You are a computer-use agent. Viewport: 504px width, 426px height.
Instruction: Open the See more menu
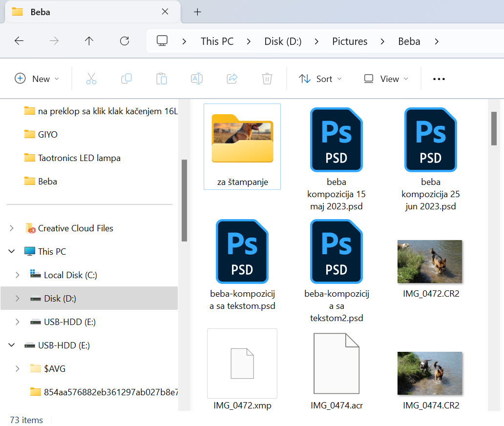pyautogui.click(x=439, y=79)
